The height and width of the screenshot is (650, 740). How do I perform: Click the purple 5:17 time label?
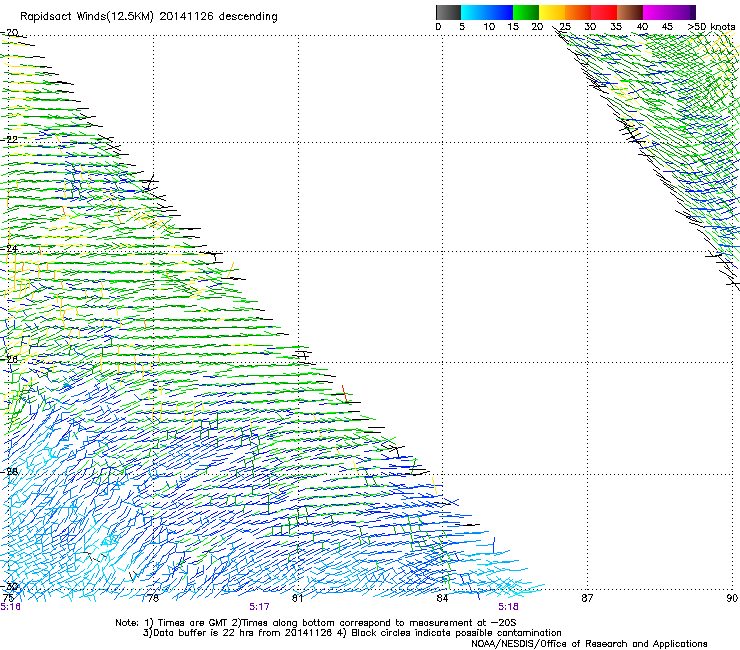pyautogui.click(x=260, y=607)
